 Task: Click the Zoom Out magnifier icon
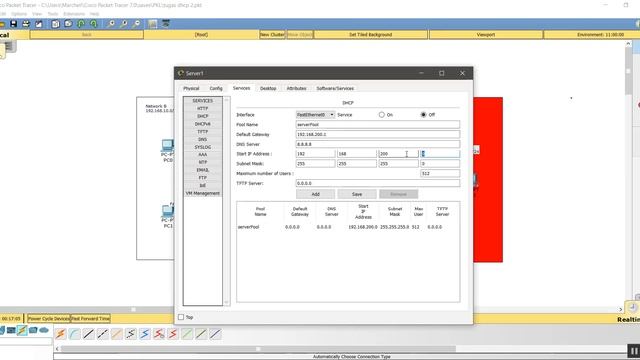(x=136, y=24)
